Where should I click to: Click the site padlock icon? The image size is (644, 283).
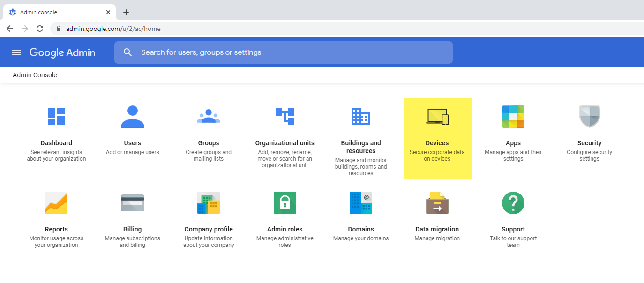59,29
